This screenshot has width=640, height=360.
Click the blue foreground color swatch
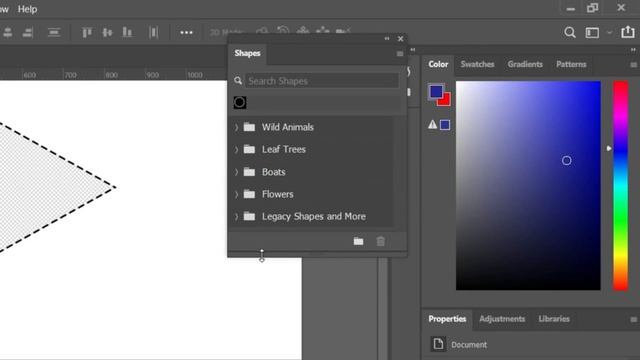pos(436,91)
